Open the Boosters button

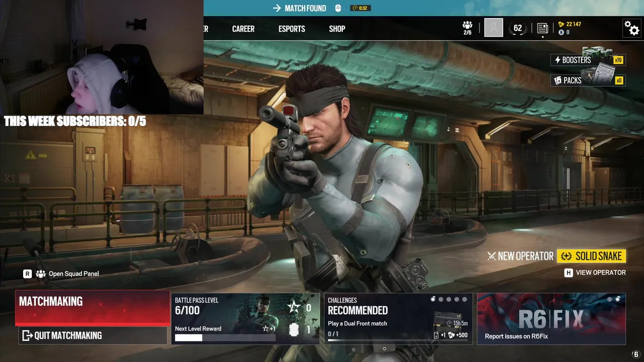coord(588,60)
